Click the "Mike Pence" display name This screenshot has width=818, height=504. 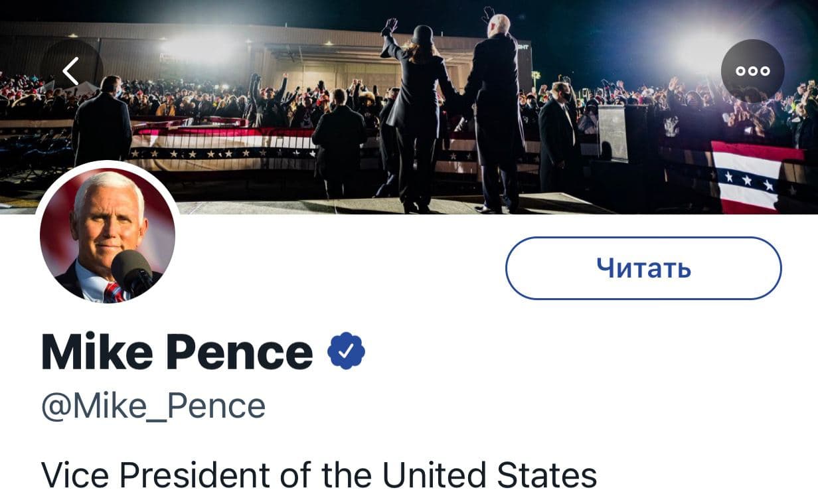pos(177,353)
